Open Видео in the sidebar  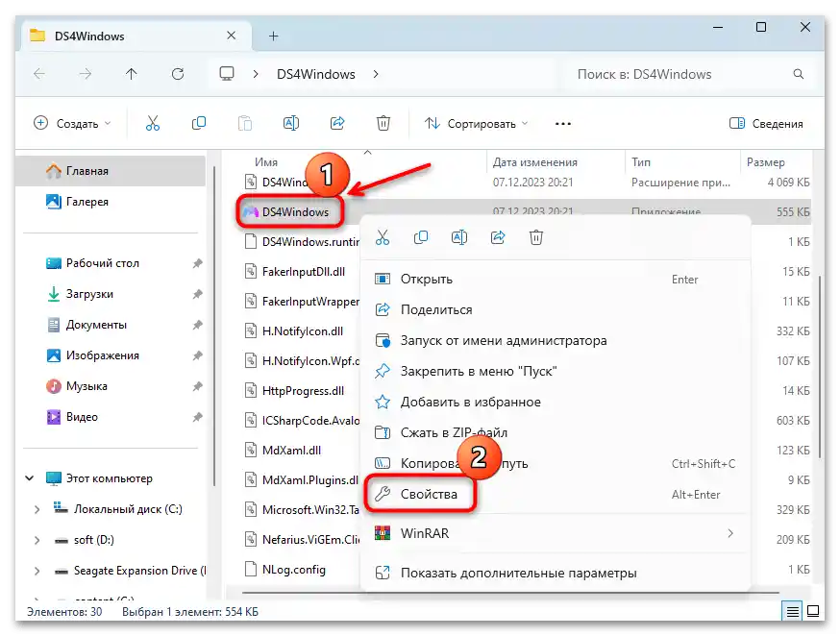111,417
